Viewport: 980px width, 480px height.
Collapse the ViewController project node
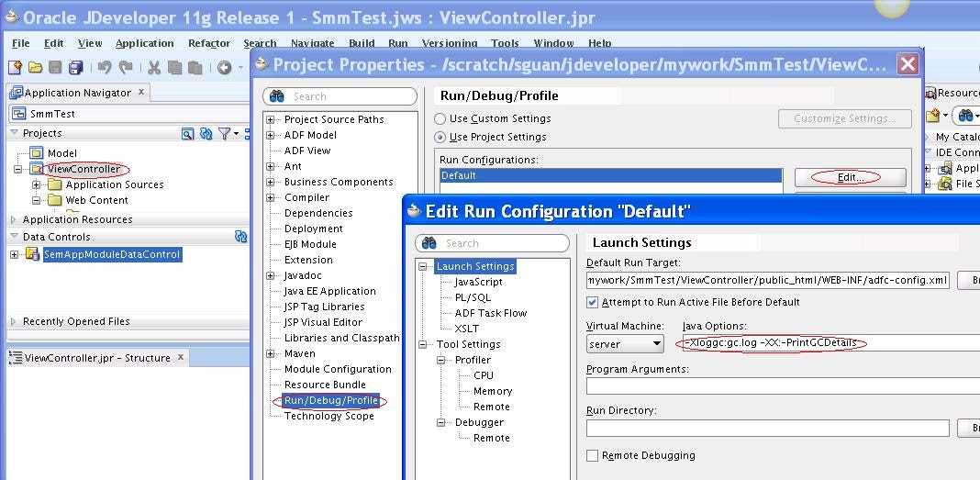click(x=17, y=169)
